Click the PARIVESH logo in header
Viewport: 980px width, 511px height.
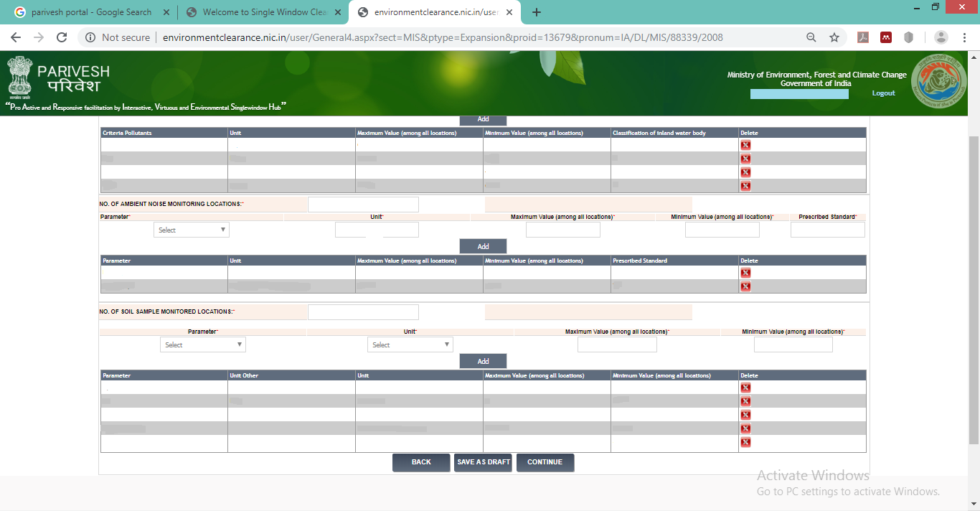(x=59, y=79)
